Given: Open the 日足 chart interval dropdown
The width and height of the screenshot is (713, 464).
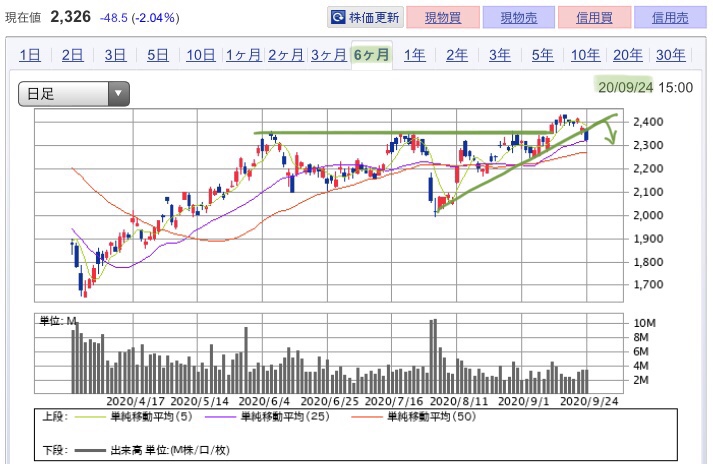Looking at the screenshot, I should (75, 94).
